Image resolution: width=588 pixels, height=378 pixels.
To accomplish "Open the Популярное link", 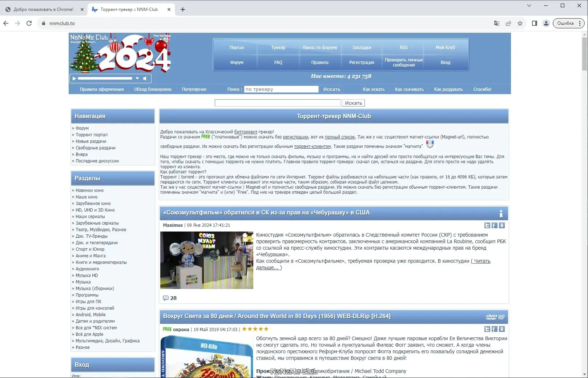I will pos(194,89).
